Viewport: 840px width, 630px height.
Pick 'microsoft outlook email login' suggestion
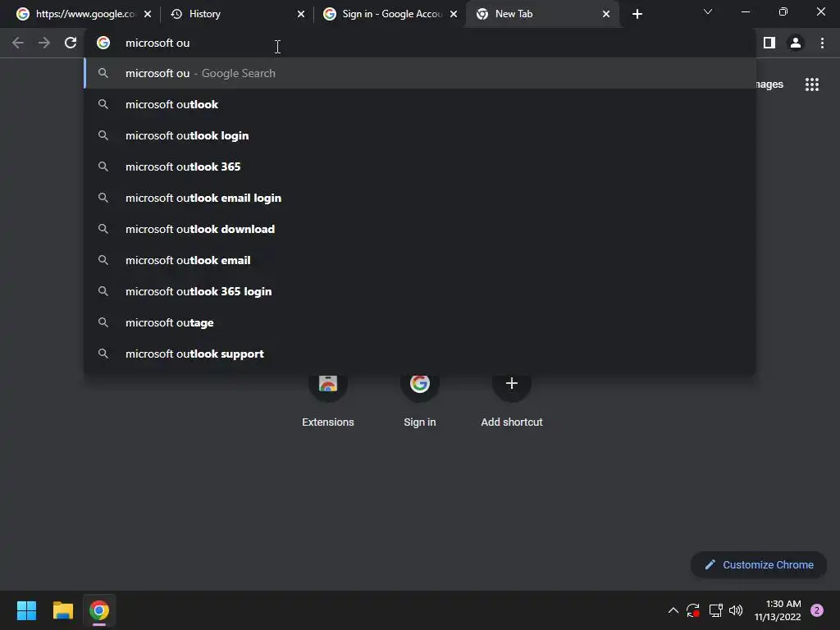click(419, 198)
